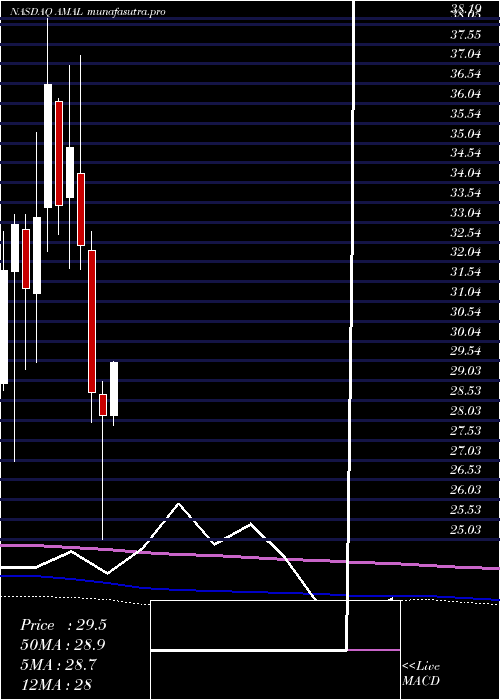Click the small red candlestick with long lower wick
Screen dimensions: 500x700
coord(103,405)
